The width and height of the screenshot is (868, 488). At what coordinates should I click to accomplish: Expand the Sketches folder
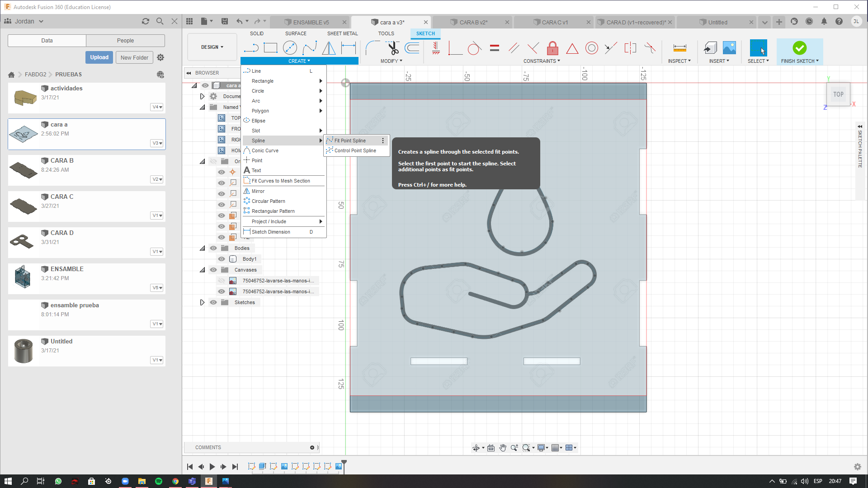tap(202, 302)
